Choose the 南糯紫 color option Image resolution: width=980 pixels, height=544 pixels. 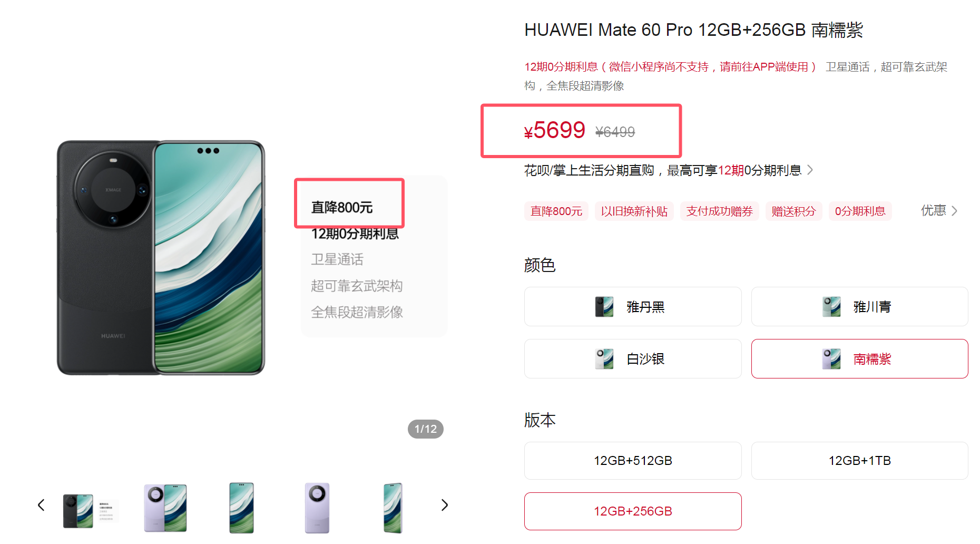pos(860,358)
